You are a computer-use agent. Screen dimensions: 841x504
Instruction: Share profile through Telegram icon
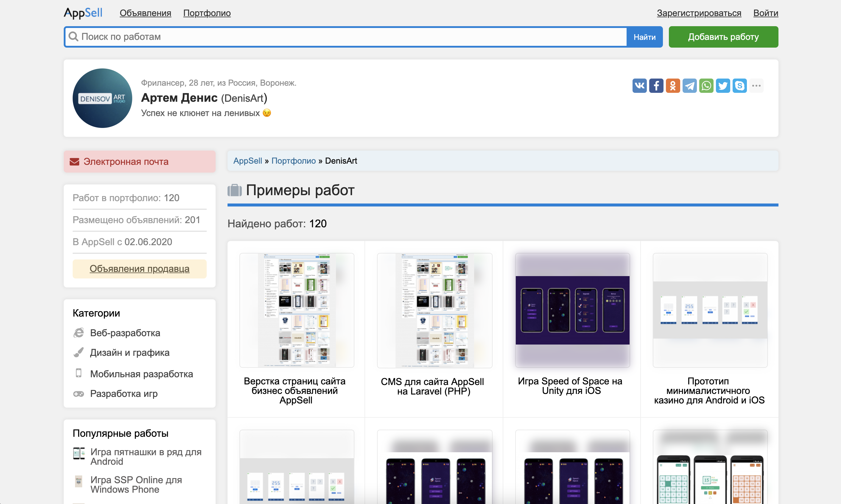coord(689,86)
